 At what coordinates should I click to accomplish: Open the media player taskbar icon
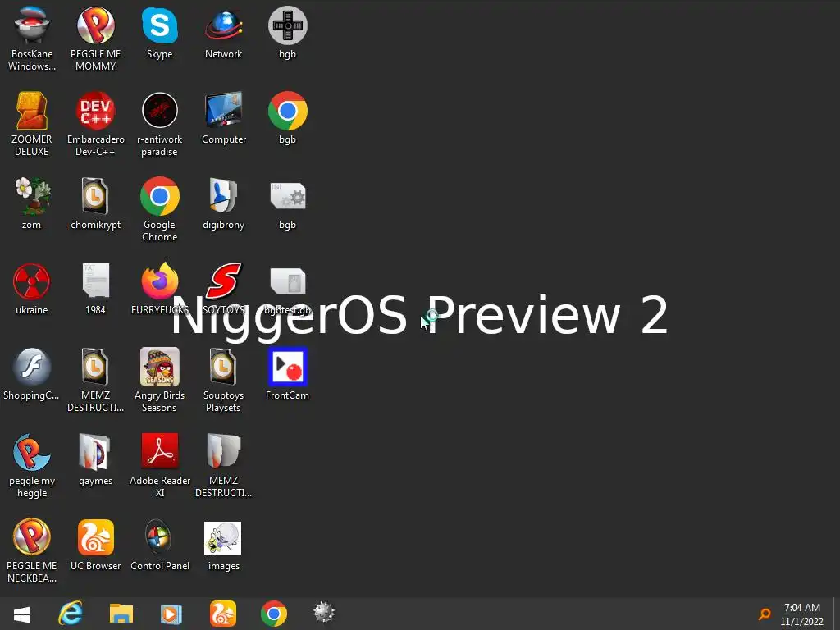click(x=171, y=614)
